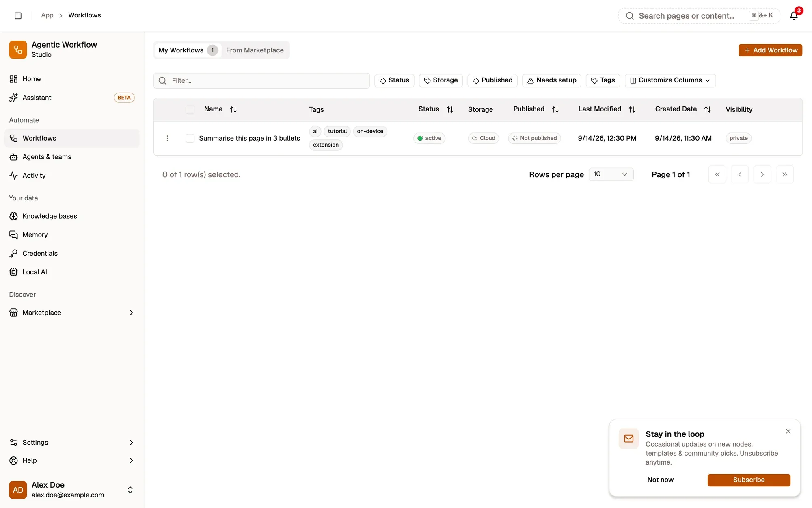The height and width of the screenshot is (508, 812).
Task: Sort by Status column arrows
Action: click(x=450, y=109)
